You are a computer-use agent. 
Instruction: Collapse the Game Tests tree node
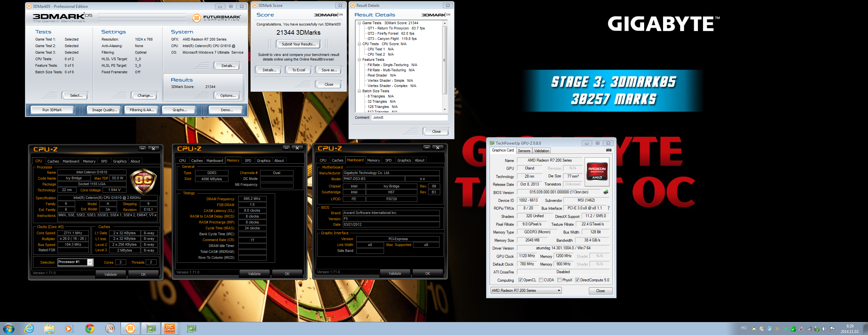359,23
